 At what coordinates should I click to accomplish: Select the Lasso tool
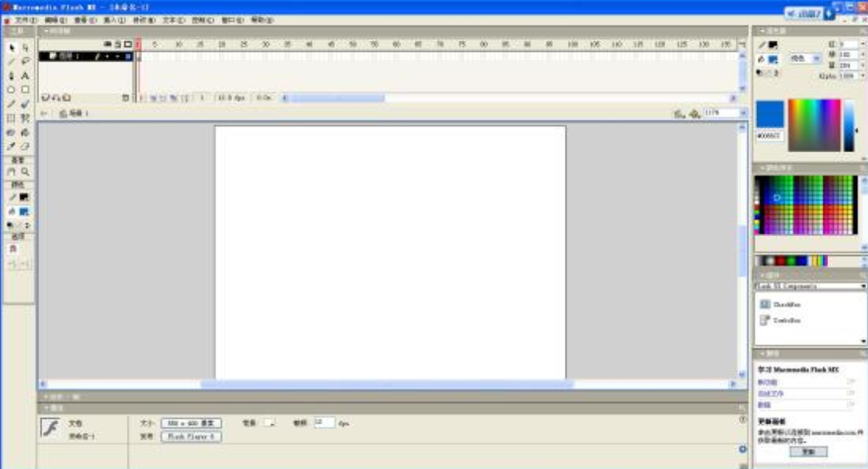(x=26, y=61)
